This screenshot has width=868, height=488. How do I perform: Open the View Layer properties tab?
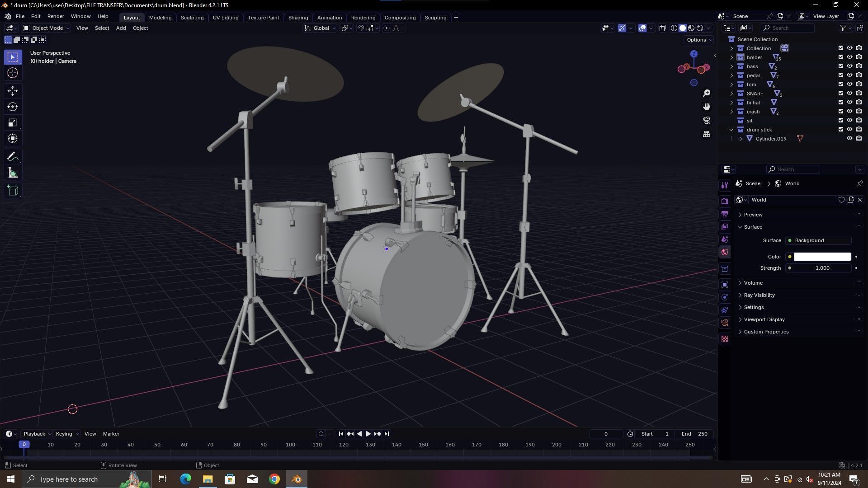click(725, 226)
